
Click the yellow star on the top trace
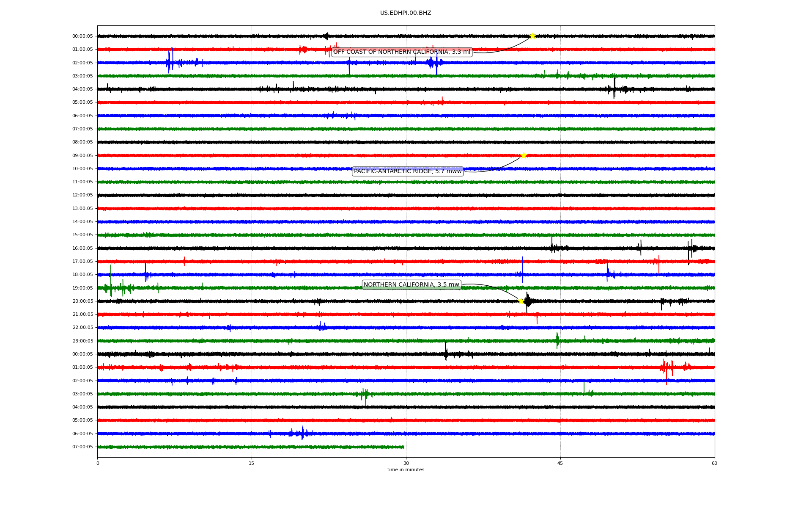532,36
